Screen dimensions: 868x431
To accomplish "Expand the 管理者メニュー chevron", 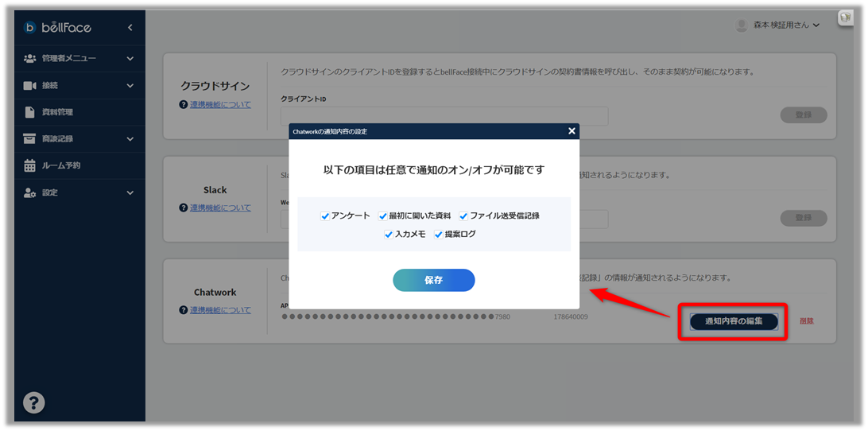I will pyautogui.click(x=130, y=58).
